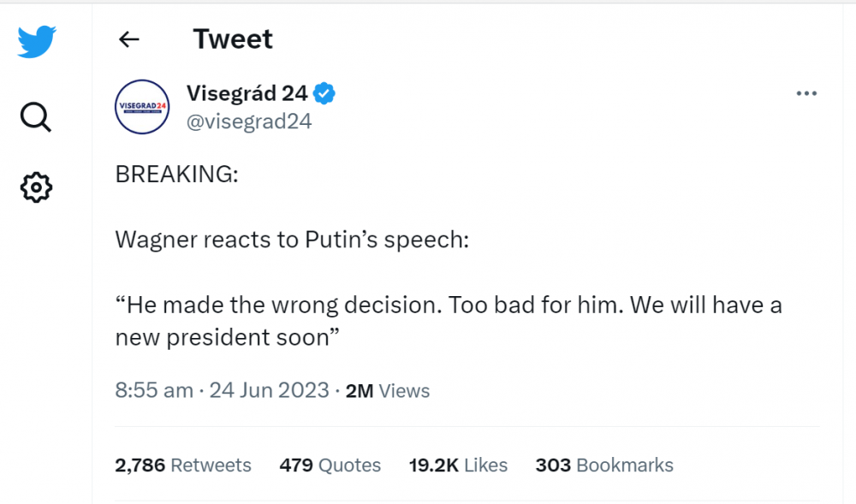Image resolution: width=856 pixels, height=504 pixels.
Task: See who retweeted via 2,786 Retweets
Action: (x=182, y=465)
